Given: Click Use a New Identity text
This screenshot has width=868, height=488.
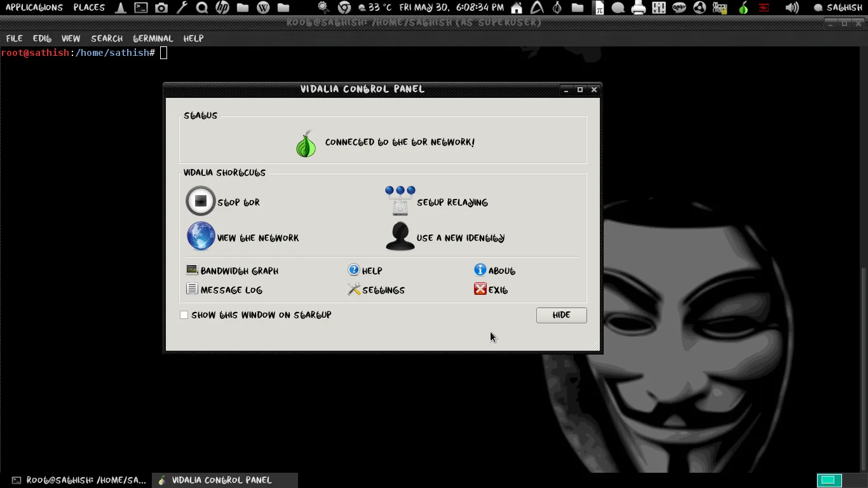Looking at the screenshot, I should coord(461,238).
